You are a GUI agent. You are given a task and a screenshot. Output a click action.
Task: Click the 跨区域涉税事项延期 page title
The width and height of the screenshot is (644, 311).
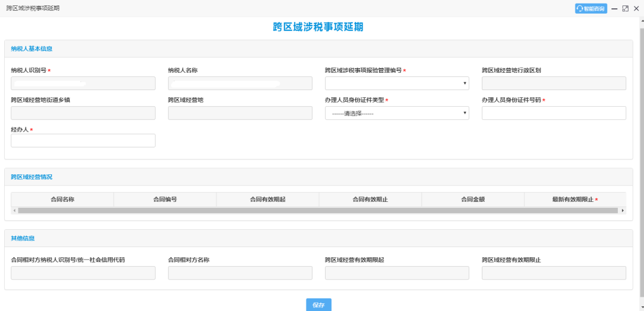(x=318, y=27)
